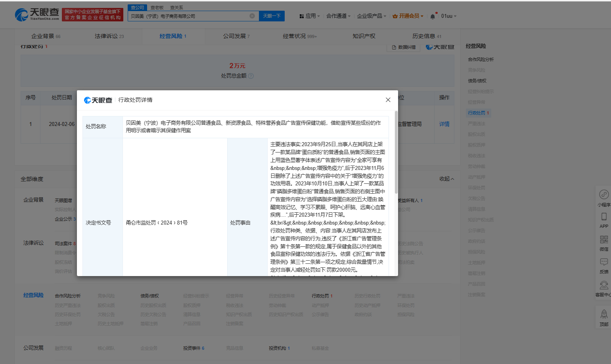Image resolution: width=611 pixels, height=364 pixels.
Task: Open the 客服中心 customer service icon
Action: pyautogui.click(x=603, y=285)
